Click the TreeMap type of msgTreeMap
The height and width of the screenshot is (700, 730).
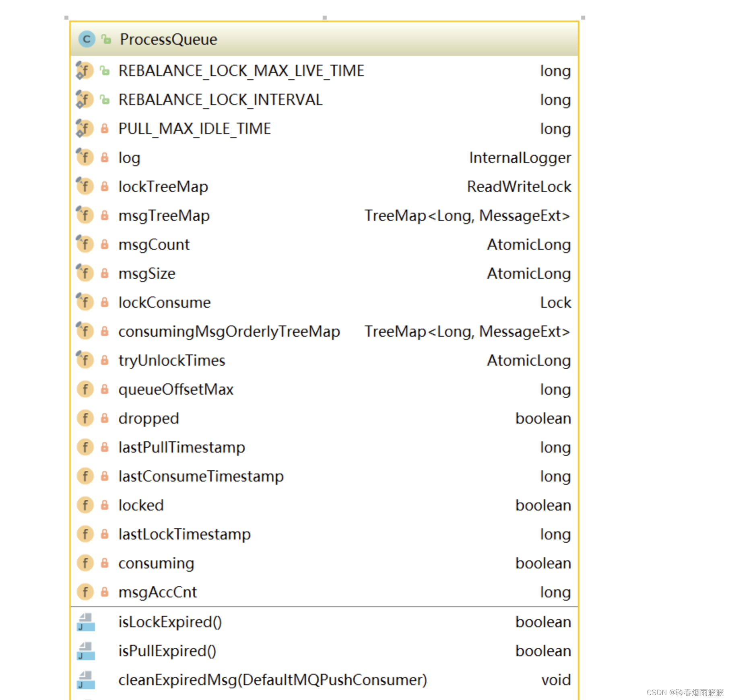coord(467,216)
